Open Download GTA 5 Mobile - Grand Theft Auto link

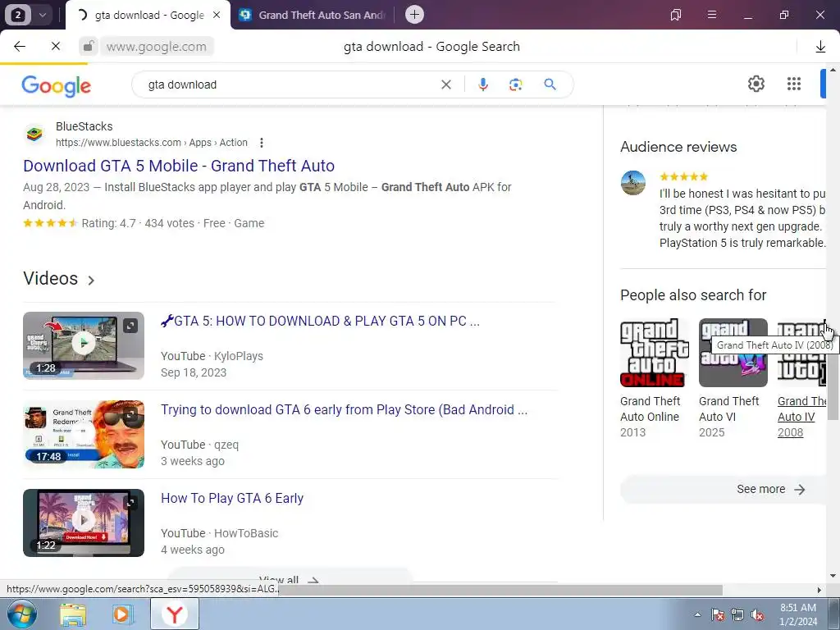coord(179,166)
